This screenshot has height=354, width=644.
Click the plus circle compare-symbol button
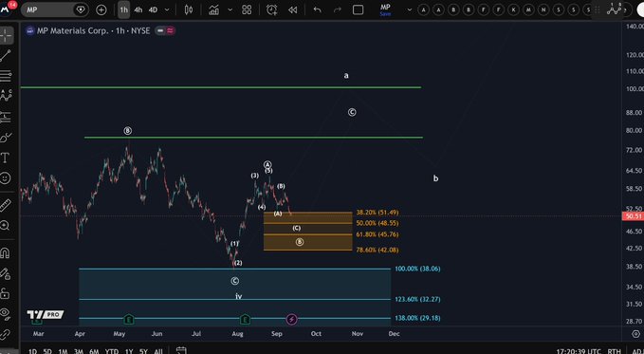[101, 9]
